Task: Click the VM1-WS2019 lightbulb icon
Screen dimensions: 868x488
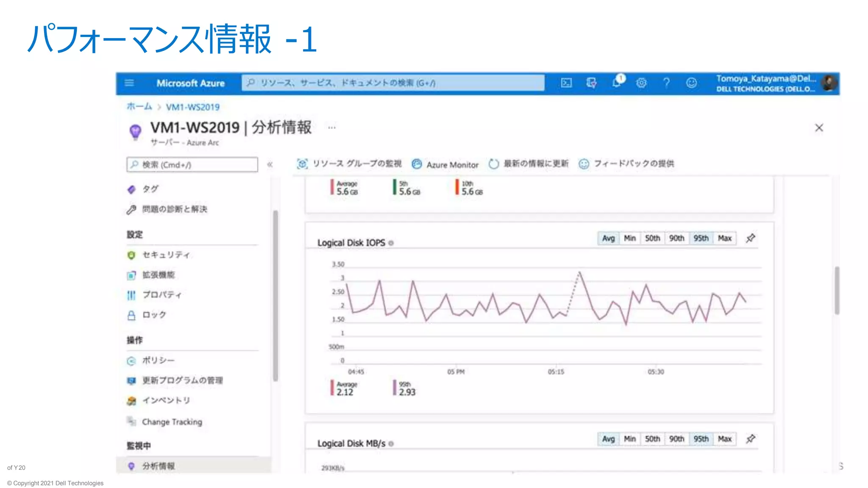Action: 136,132
